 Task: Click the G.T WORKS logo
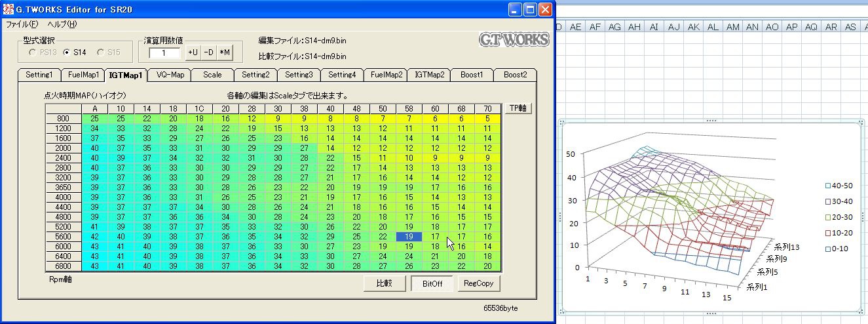[514, 39]
